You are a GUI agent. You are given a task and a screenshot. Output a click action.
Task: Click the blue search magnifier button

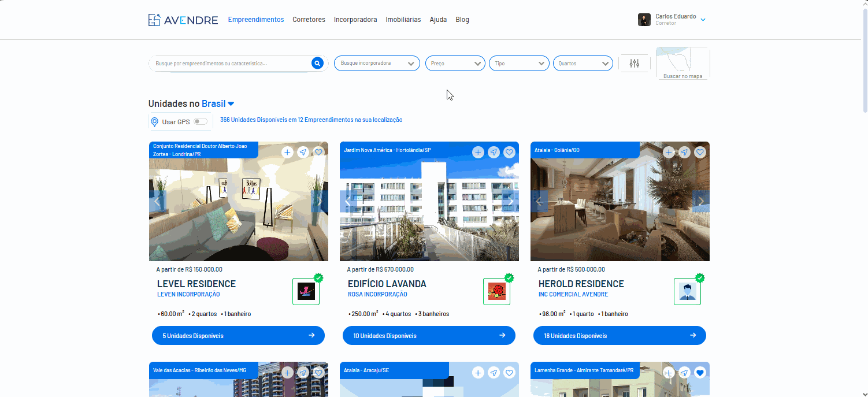317,63
